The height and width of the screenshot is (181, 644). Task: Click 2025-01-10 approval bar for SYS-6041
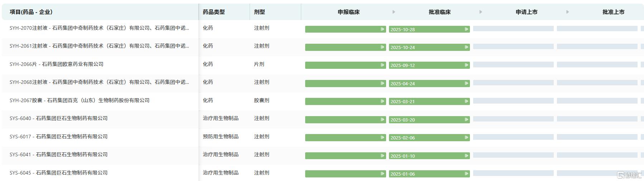pyautogui.click(x=429, y=156)
